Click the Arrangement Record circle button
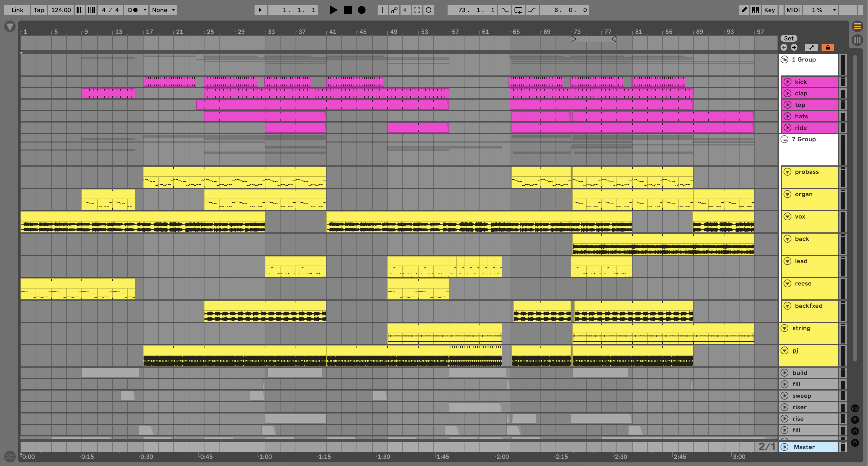This screenshot has height=466, width=868. (x=361, y=10)
